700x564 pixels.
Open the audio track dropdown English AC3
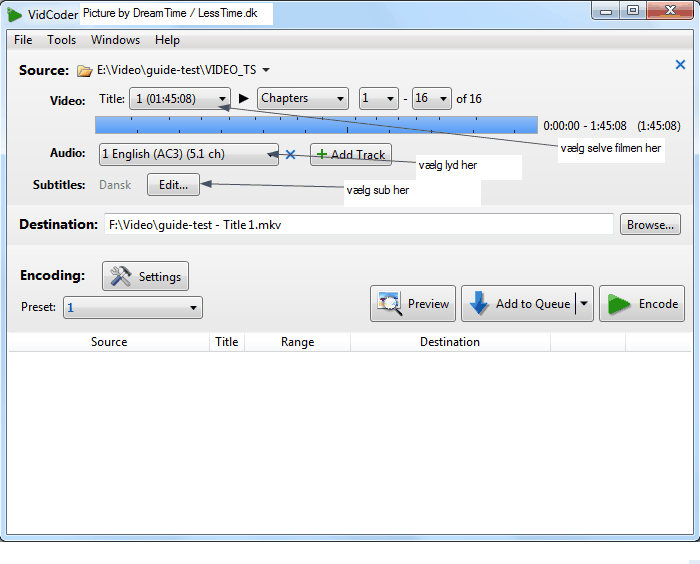(x=188, y=155)
